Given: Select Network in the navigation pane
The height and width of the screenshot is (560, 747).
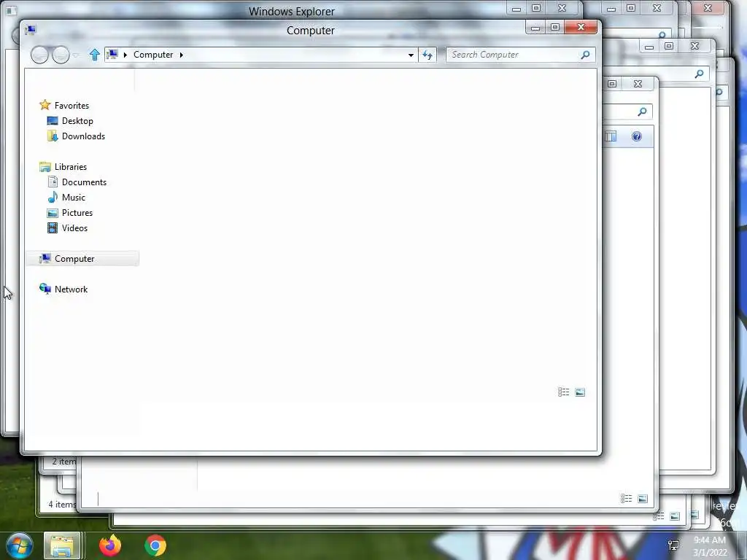Looking at the screenshot, I should pos(71,289).
